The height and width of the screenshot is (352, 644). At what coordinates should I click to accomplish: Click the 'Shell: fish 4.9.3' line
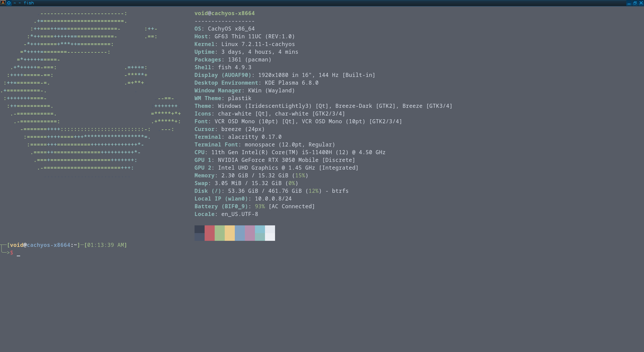(223, 68)
